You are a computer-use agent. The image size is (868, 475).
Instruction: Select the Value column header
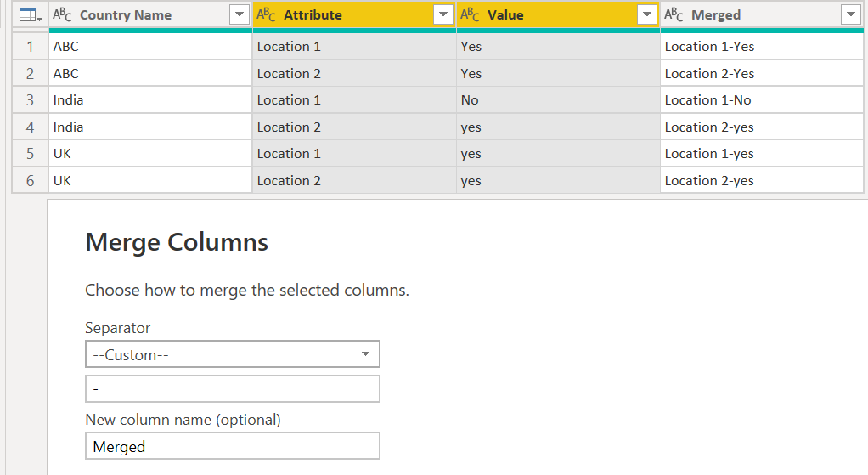558,15
